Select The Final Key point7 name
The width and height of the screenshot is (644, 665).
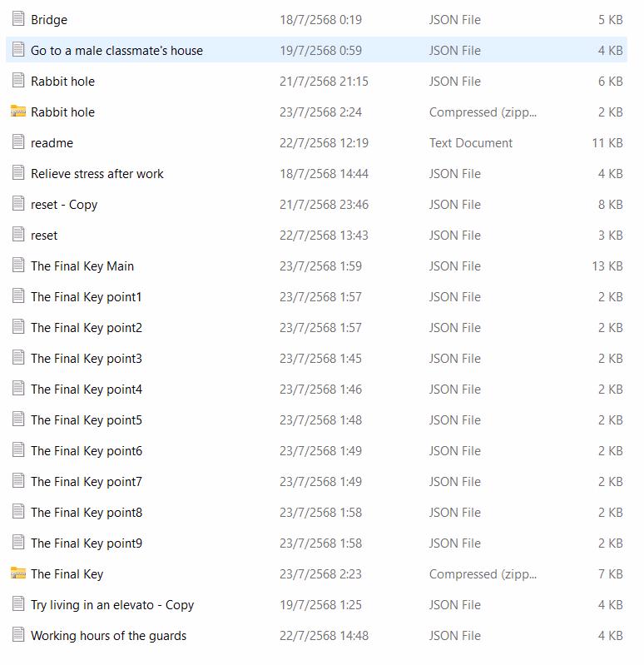tap(87, 482)
